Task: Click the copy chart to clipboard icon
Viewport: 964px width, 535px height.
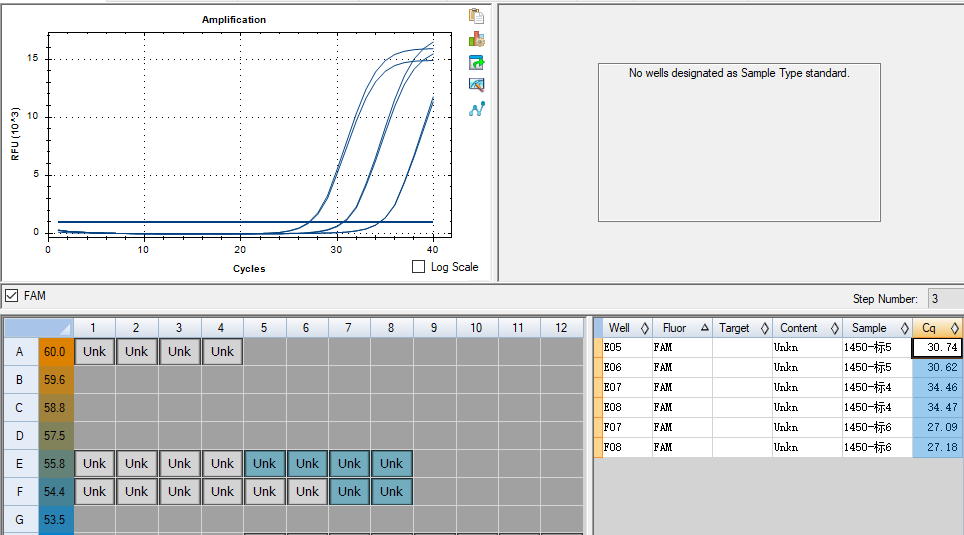Action: pos(476,16)
